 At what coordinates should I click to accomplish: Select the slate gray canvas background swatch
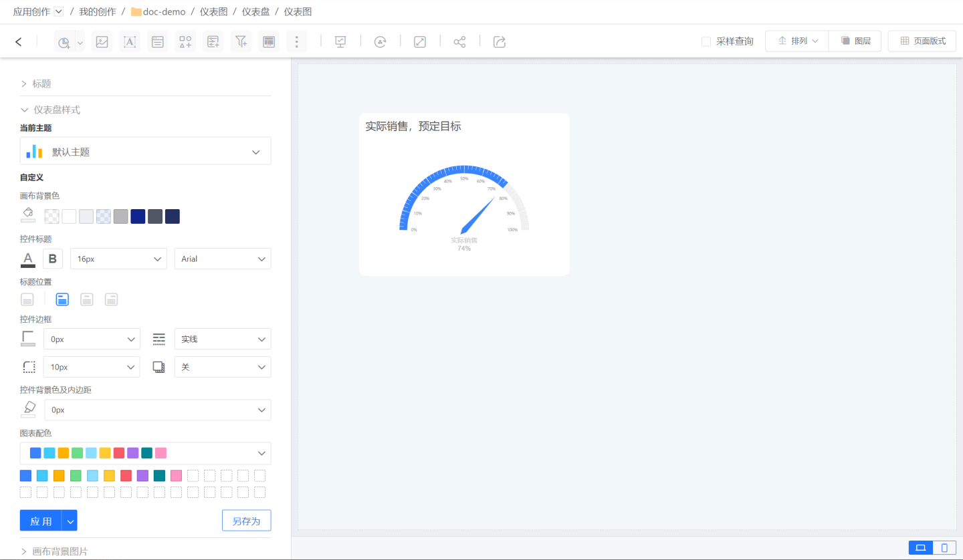155,217
